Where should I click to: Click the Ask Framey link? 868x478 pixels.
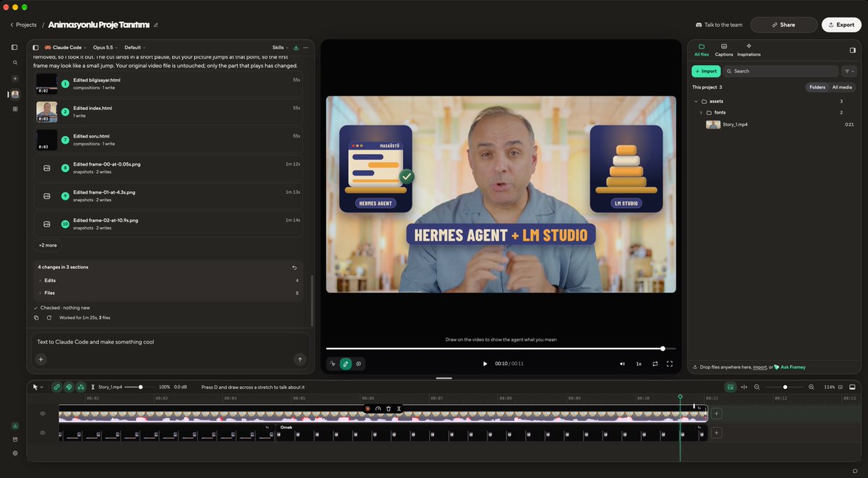(x=789, y=367)
